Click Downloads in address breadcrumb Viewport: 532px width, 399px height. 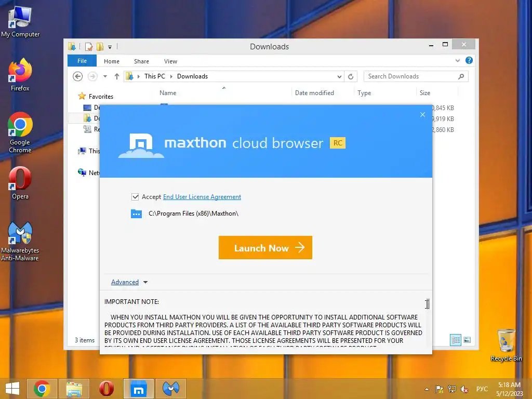192,76
